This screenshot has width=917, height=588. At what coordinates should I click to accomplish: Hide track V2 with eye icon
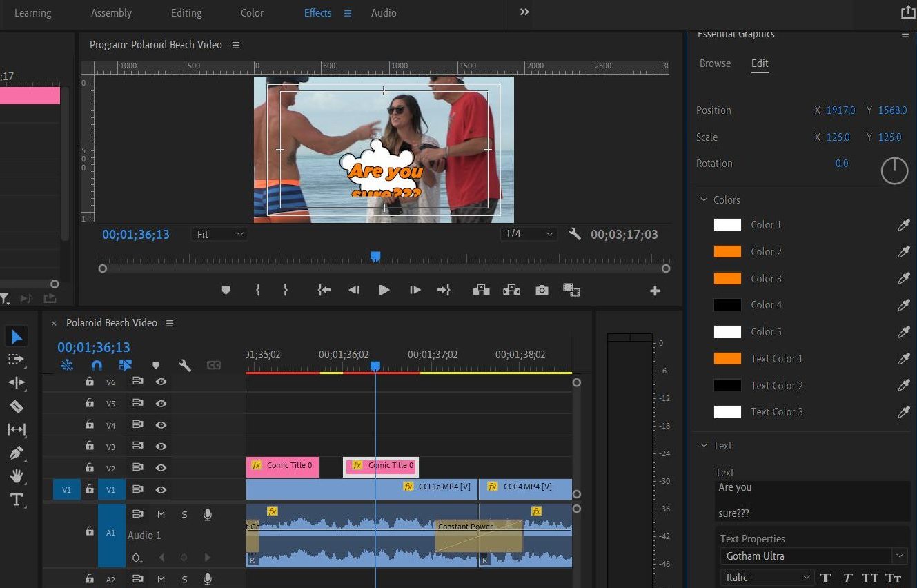point(161,468)
